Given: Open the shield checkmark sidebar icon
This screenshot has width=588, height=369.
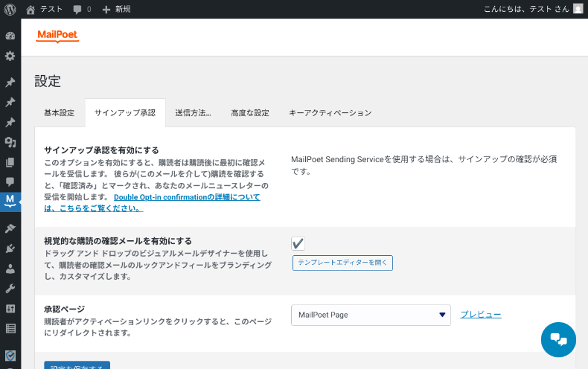Looking at the screenshot, I should [10, 355].
